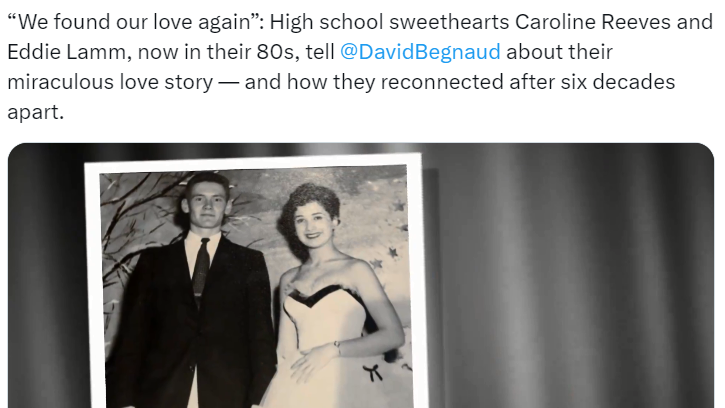
Task: Click the word "apart." ending the tweet
Action: tap(35, 112)
